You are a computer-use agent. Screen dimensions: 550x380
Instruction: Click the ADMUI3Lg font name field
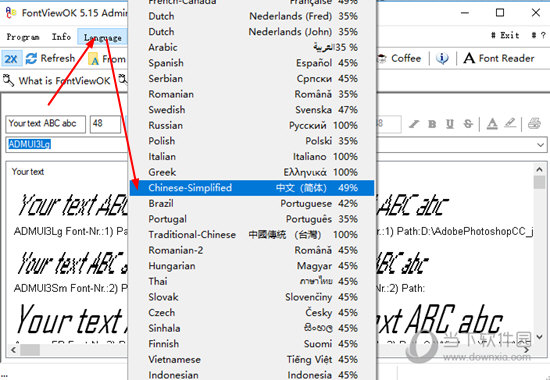pos(67,145)
